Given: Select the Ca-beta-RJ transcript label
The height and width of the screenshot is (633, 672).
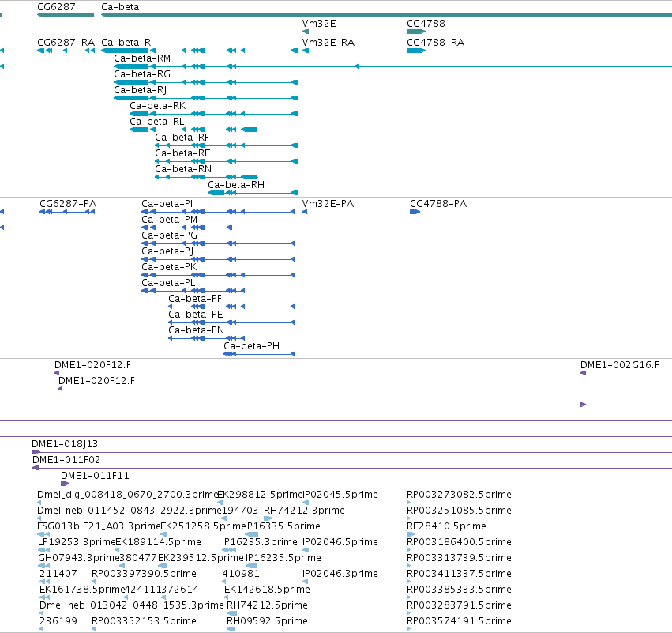Looking at the screenshot, I should point(140,90).
